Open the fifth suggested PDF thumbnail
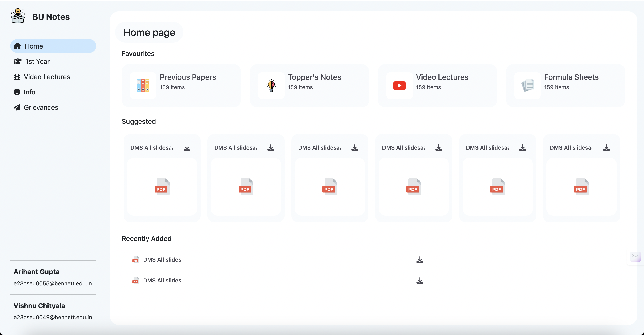 coord(497,187)
